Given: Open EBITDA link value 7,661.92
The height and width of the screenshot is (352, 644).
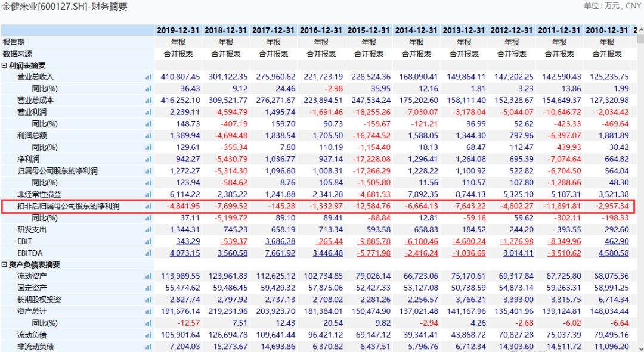Looking at the screenshot, I should point(280,253).
